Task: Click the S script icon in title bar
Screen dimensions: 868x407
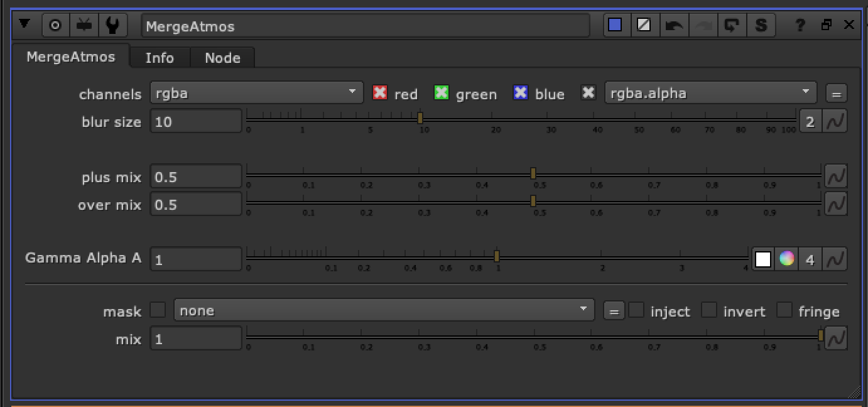Action: [761, 25]
